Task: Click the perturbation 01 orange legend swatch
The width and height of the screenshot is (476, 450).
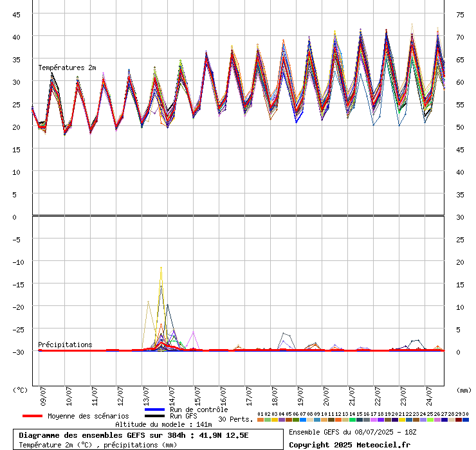Action: [x=261, y=420]
